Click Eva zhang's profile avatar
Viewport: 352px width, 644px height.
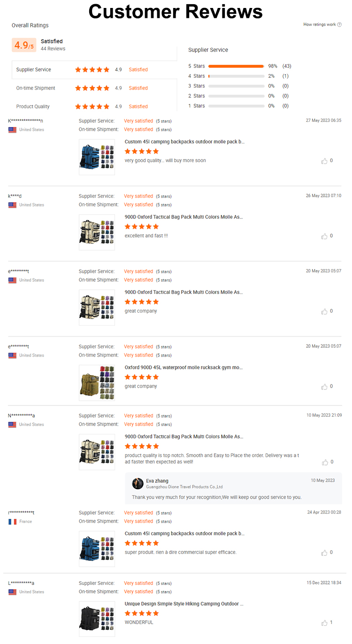click(138, 483)
